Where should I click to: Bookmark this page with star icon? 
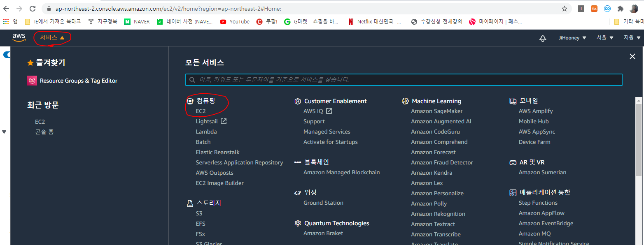coord(565,9)
